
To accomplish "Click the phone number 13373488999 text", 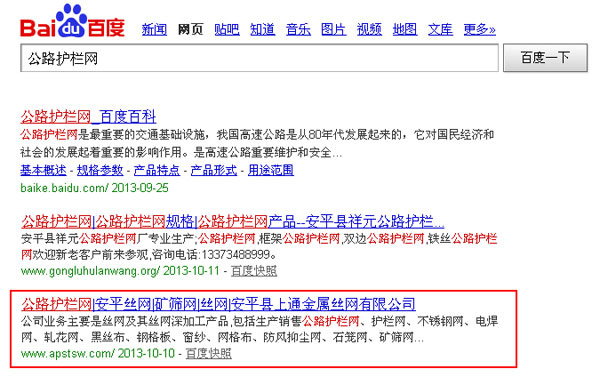I will (x=235, y=255).
